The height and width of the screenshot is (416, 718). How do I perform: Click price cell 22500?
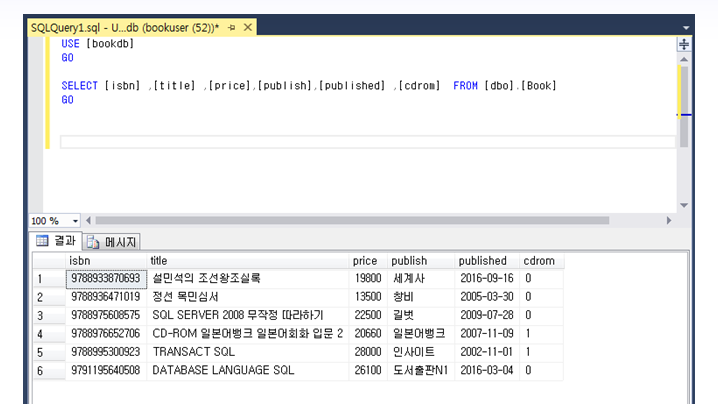coord(368,315)
